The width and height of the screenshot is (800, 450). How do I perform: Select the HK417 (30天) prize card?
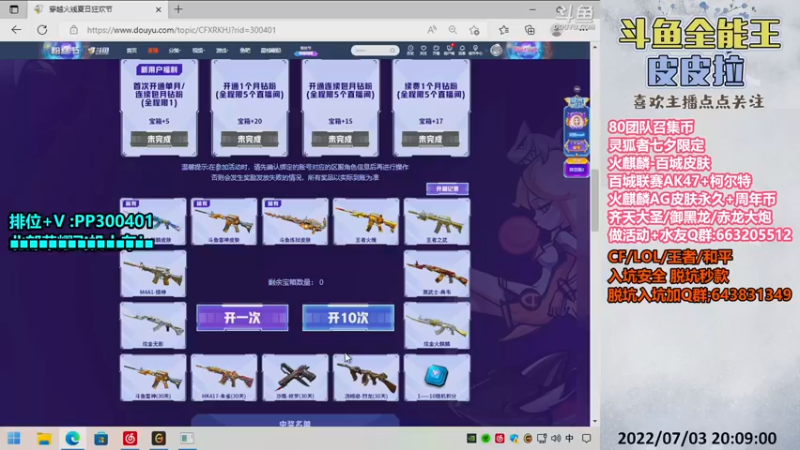(224, 378)
